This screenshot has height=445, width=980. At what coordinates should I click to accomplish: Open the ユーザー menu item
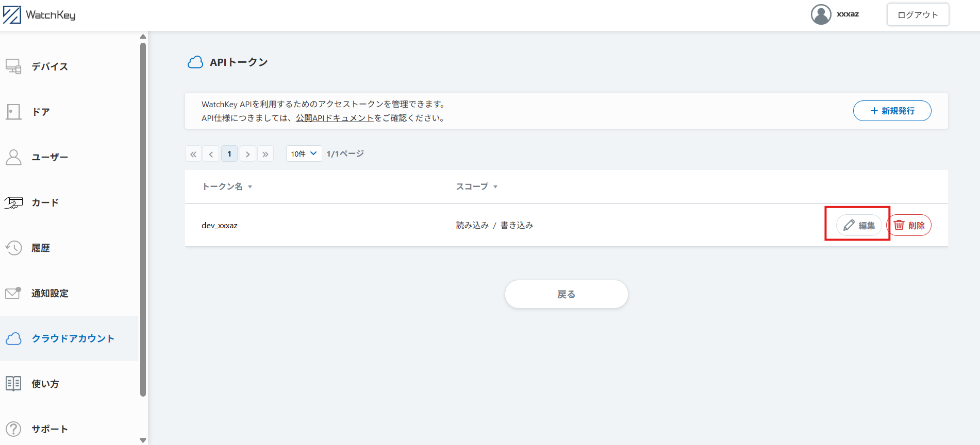pyautogui.click(x=49, y=157)
